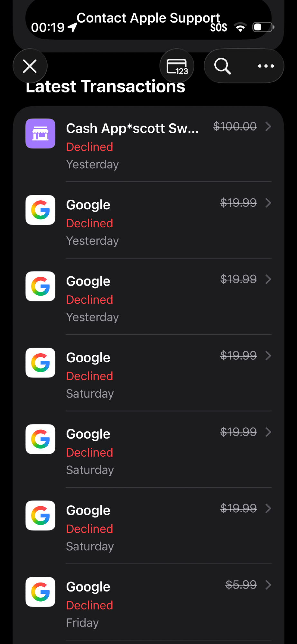Expand the $5.99 Google transaction chevron

click(x=268, y=585)
